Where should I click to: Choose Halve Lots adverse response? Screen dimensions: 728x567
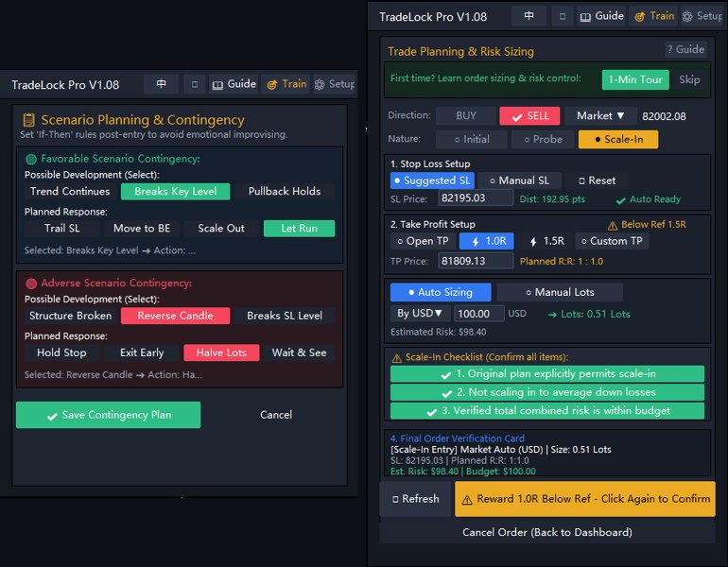(221, 353)
